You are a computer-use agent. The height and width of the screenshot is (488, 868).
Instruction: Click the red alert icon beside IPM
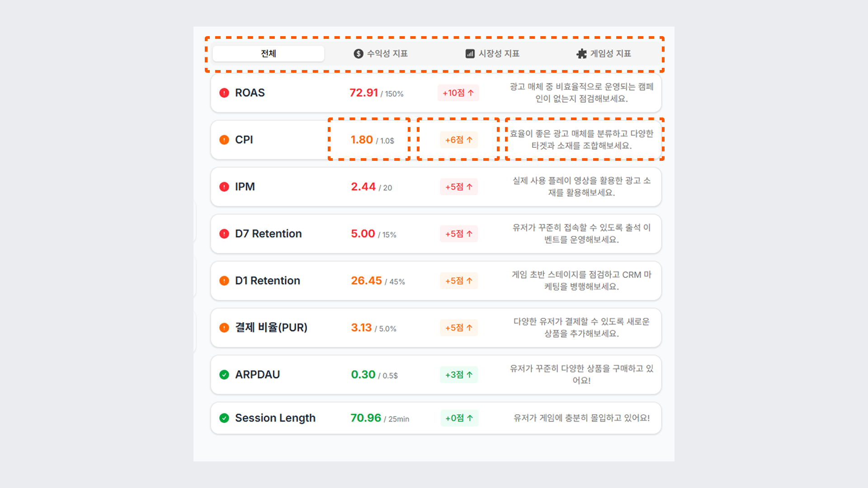(224, 187)
